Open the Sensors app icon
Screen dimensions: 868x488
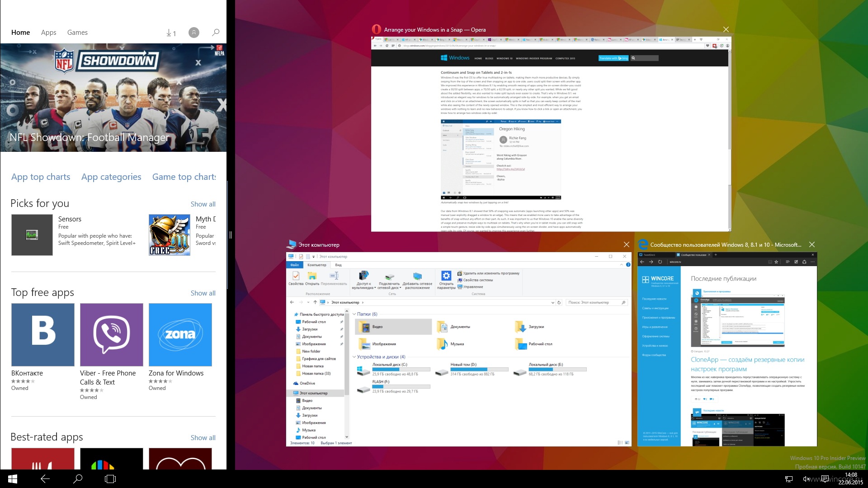pyautogui.click(x=32, y=235)
